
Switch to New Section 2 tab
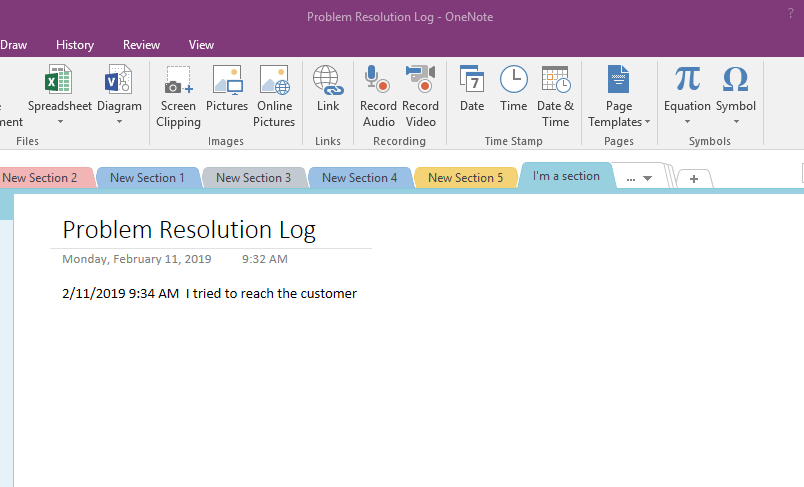(x=45, y=178)
